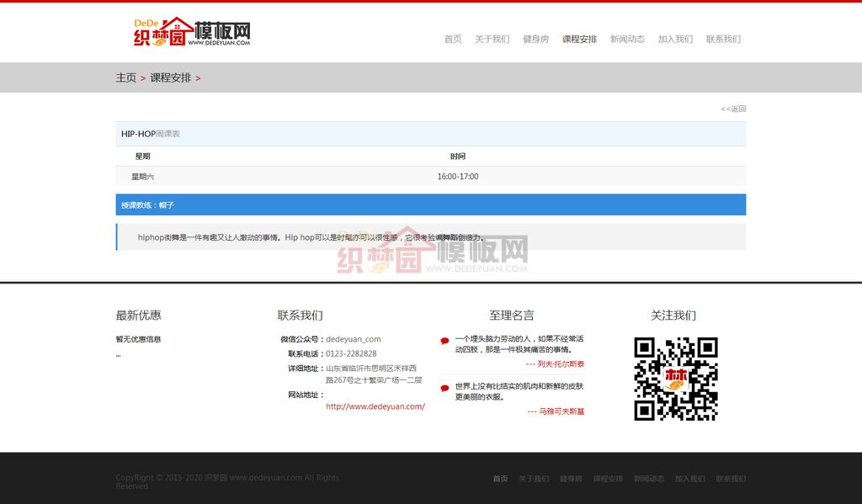The image size is (862, 504).
Task: Select 课程安排 in top navigation
Action: point(579,40)
